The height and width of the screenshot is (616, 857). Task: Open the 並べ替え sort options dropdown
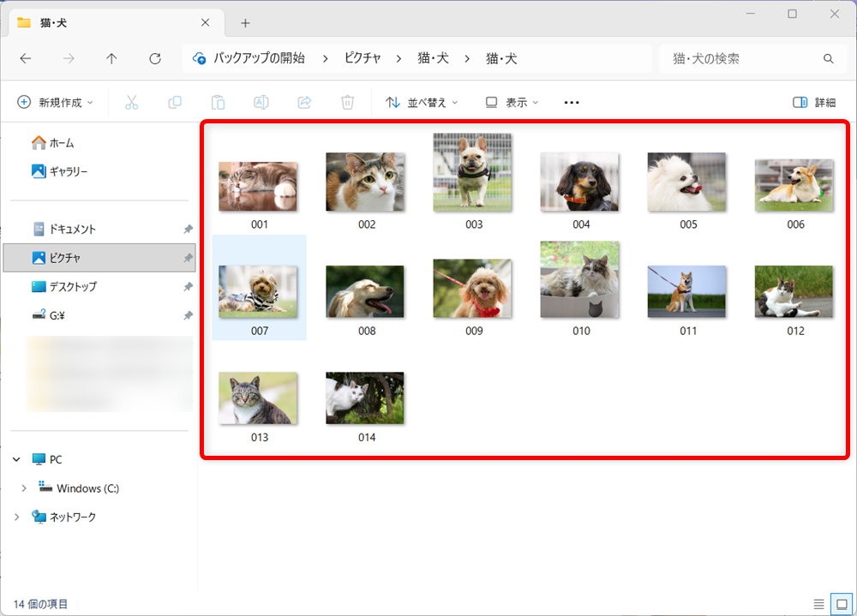(421, 102)
